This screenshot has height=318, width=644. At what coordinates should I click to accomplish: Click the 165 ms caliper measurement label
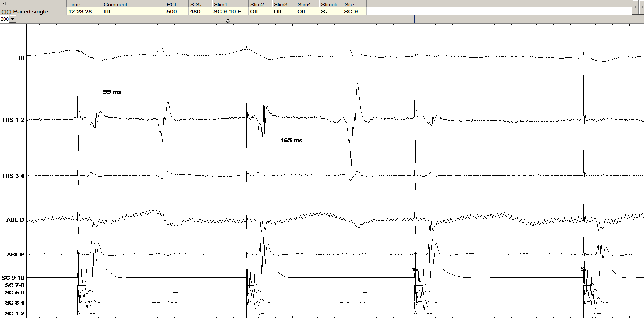[x=292, y=140]
